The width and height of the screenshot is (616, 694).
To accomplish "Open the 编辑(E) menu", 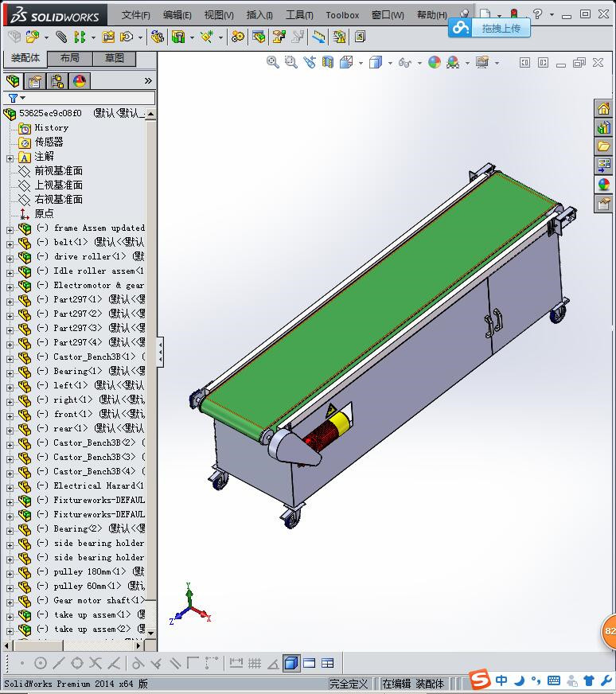I will 177,15.
